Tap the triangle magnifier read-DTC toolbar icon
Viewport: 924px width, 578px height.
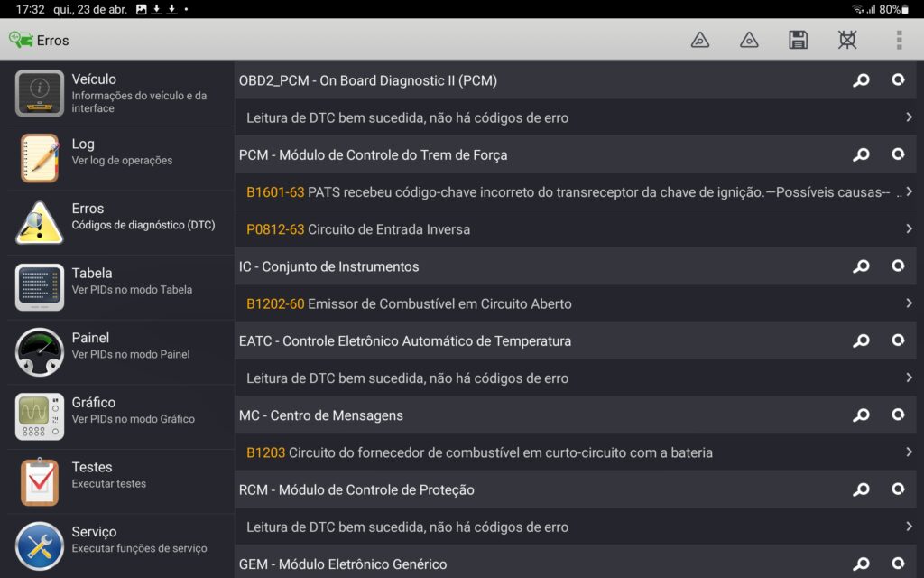click(x=700, y=40)
